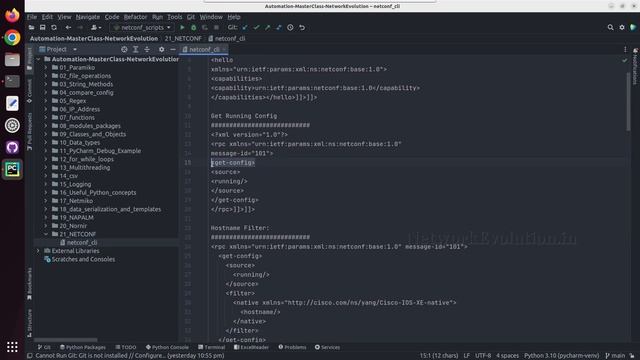Open GitHub Desktop from dock

coord(12,147)
